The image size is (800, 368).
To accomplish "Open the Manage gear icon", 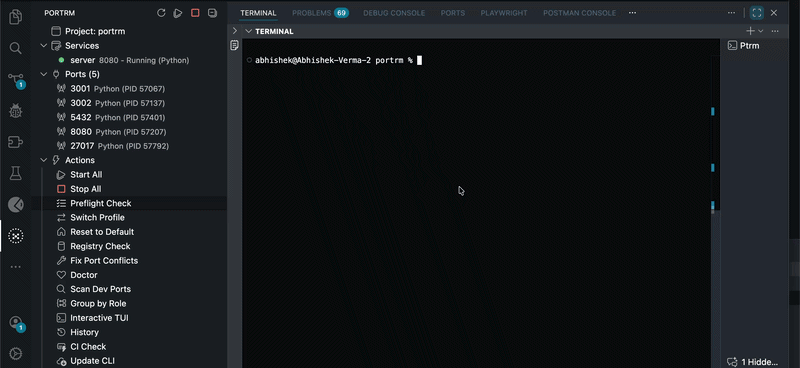I will click(x=16, y=354).
